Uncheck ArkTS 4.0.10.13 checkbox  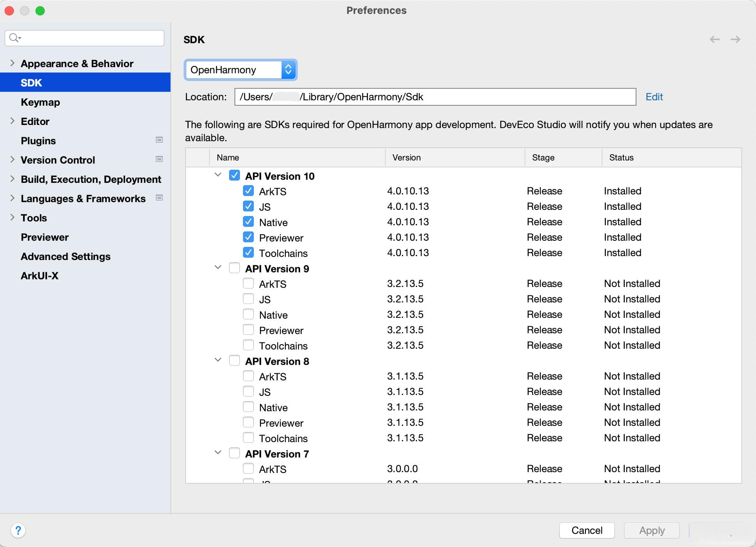248,191
